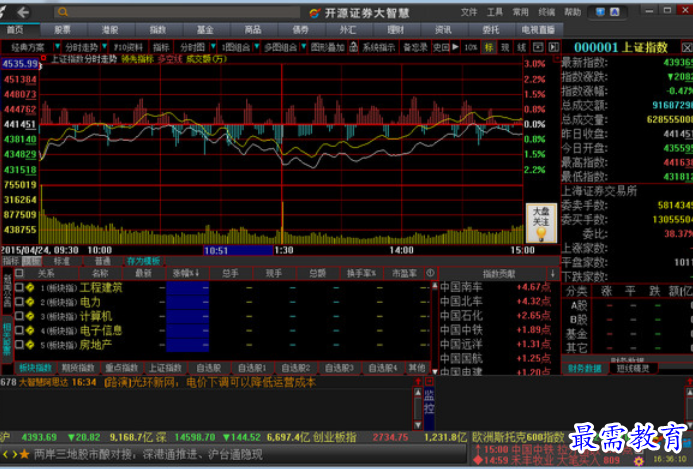Expand the 分时走势 dropdown arrow
The height and width of the screenshot is (469, 693).
(x=104, y=46)
